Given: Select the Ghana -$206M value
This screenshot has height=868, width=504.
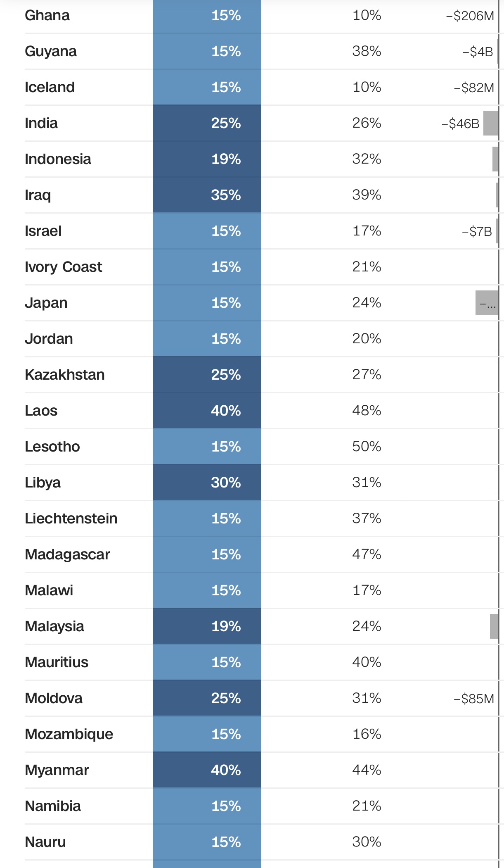Looking at the screenshot, I should click(470, 16).
